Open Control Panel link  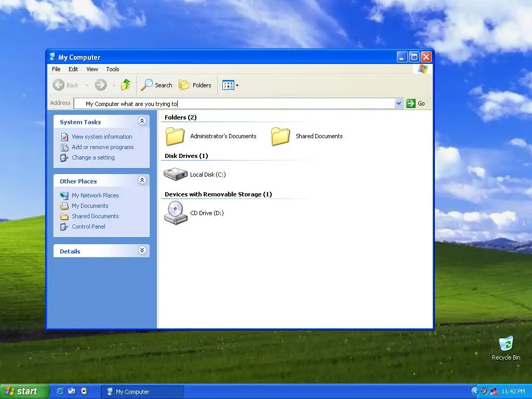pos(88,227)
